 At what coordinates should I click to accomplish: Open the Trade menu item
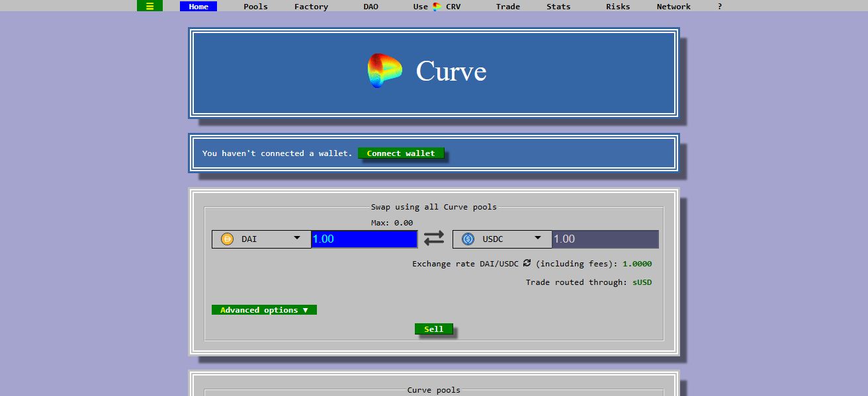[x=508, y=7]
